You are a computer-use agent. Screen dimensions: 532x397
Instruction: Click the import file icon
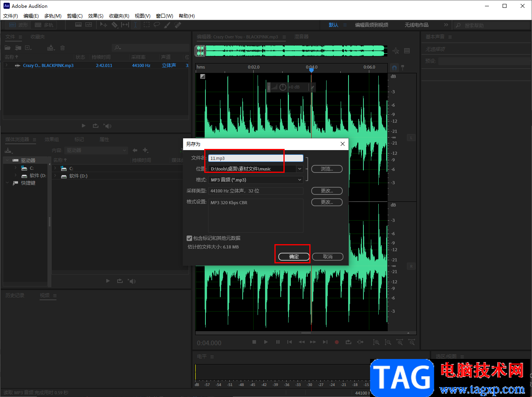[x=18, y=48]
